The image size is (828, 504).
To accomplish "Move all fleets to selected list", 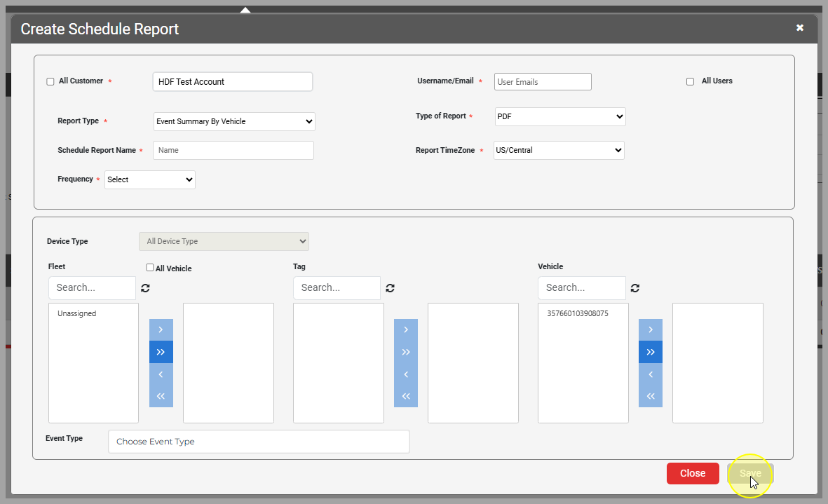I will point(161,352).
